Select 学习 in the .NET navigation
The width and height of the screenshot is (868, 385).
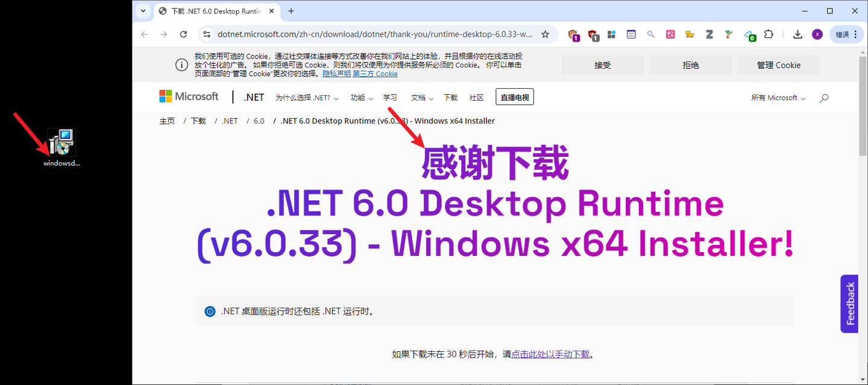click(390, 97)
